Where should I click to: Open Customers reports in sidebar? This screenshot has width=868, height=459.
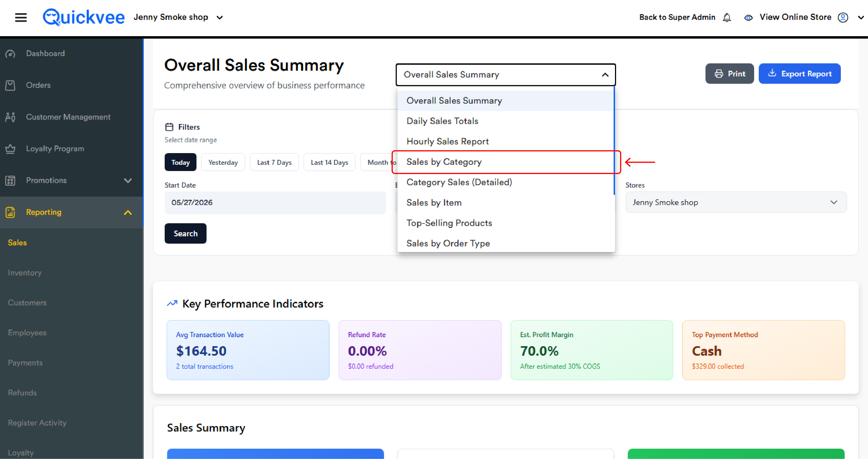pos(27,303)
